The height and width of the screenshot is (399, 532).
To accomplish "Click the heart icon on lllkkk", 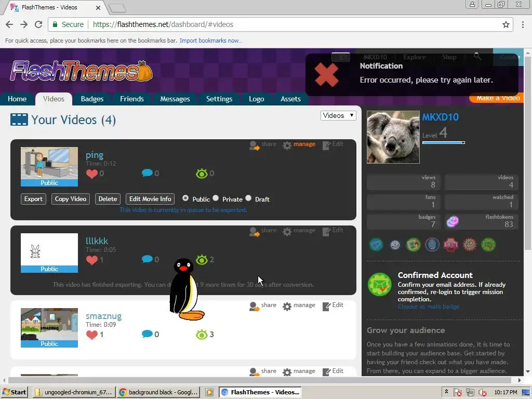I will (91, 260).
